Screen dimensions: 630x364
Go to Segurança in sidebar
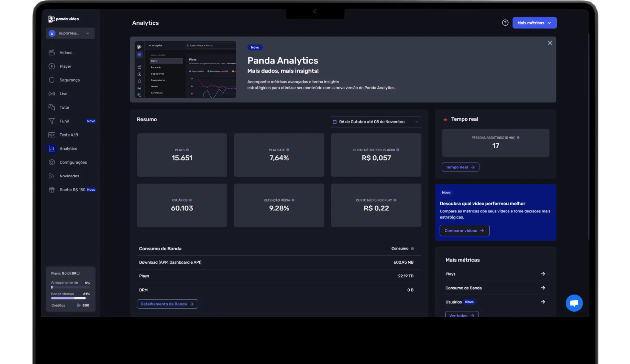69,80
